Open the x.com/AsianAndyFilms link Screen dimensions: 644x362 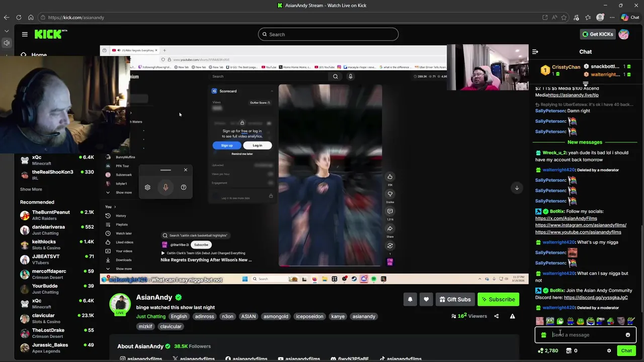click(566, 218)
